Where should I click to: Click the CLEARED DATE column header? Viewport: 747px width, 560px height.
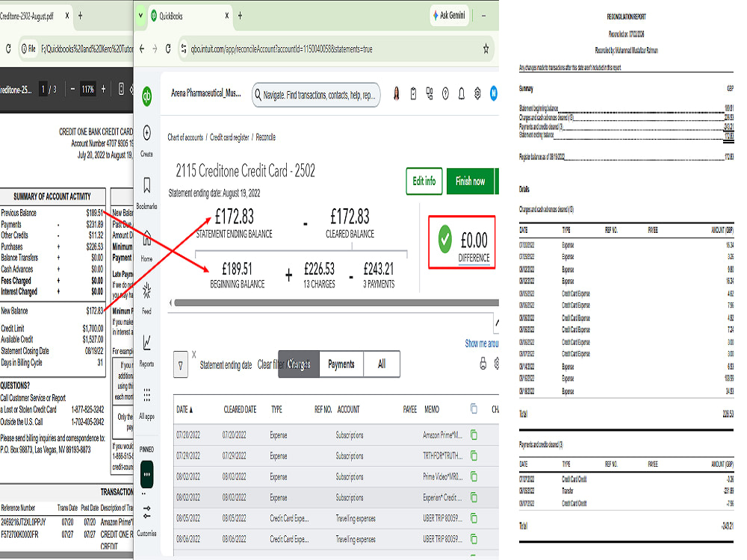coord(240,409)
